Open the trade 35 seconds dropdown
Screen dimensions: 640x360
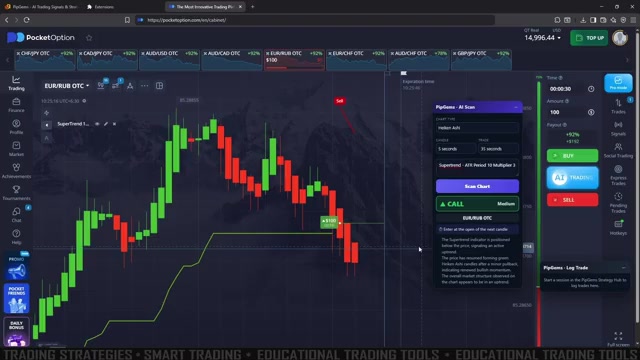click(x=498, y=149)
